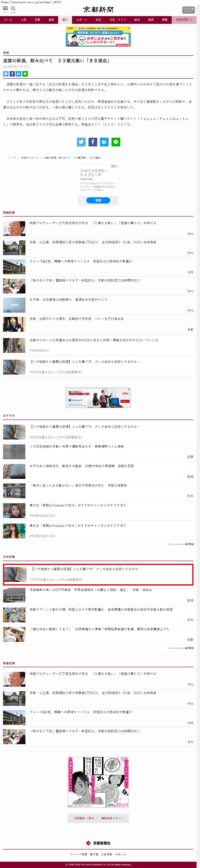Open the 広告 ad options dropdown
The width and height of the screenshot is (200, 868).
115,166
